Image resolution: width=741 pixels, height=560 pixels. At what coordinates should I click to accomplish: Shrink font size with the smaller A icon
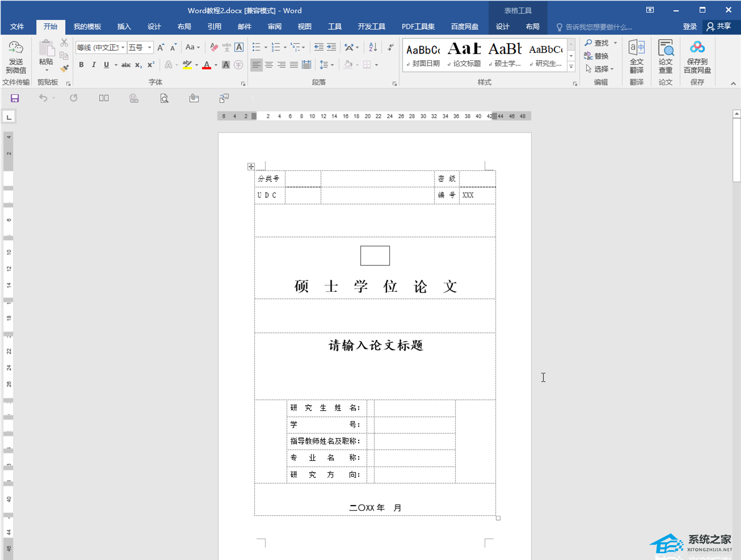(x=173, y=48)
